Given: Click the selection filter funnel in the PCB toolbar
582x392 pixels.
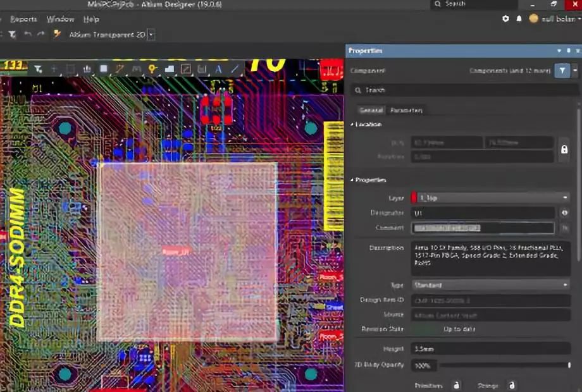Looking at the screenshot, I should click(38, 69).
